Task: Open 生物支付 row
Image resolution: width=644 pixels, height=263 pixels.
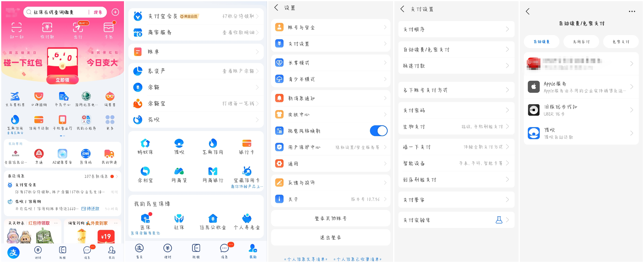Action: pyautogui.click(x=456, y=127)
